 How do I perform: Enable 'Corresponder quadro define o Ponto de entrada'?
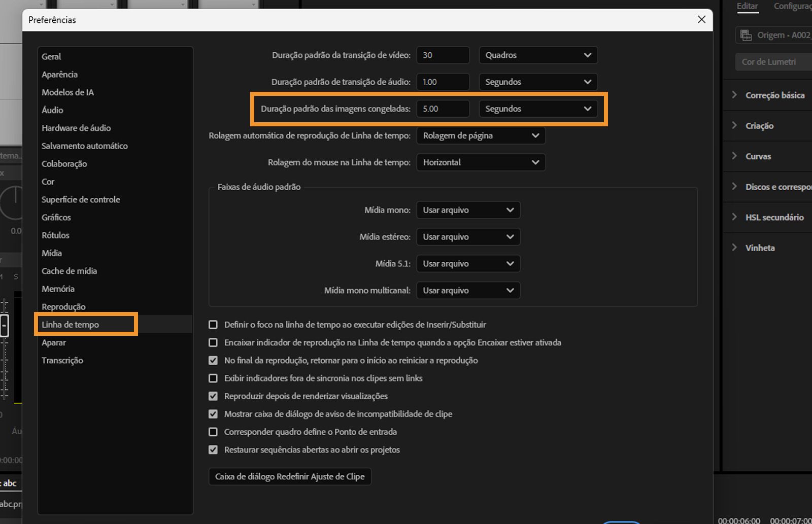point(213,432)
